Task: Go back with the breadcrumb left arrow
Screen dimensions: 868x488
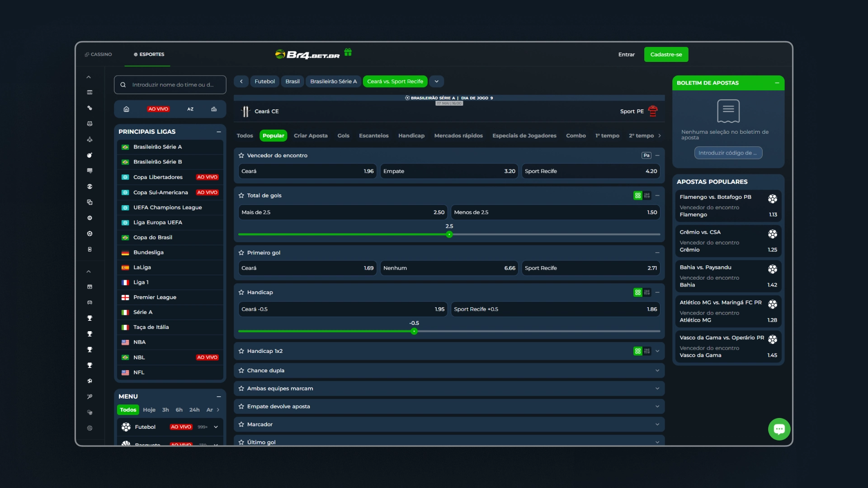Action: pos(241,81)
